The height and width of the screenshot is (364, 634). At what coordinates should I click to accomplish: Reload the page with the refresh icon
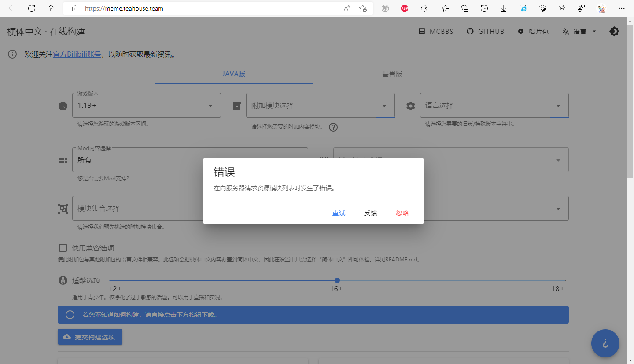[32, 8]
